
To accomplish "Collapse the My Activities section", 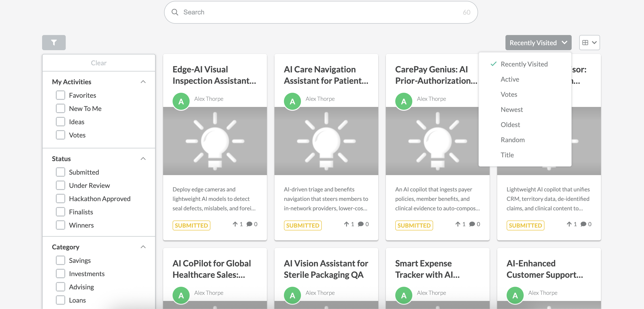I will click(x=143, y=82).
